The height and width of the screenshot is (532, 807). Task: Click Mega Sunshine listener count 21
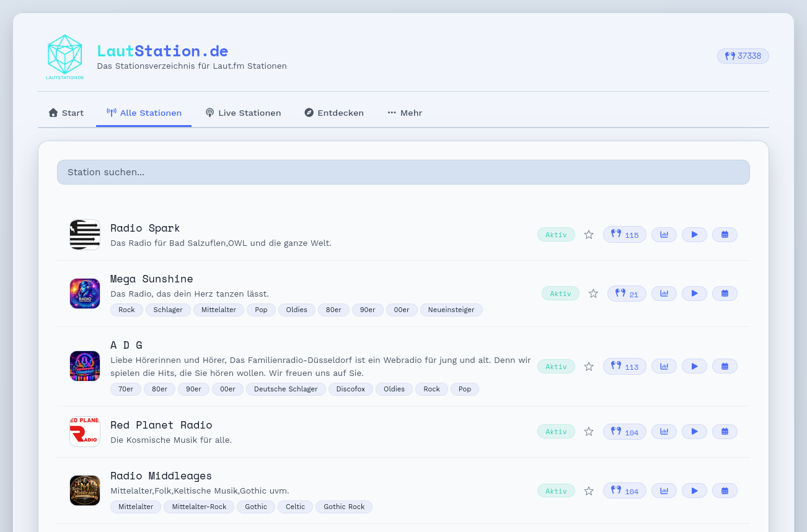(627, 294)
